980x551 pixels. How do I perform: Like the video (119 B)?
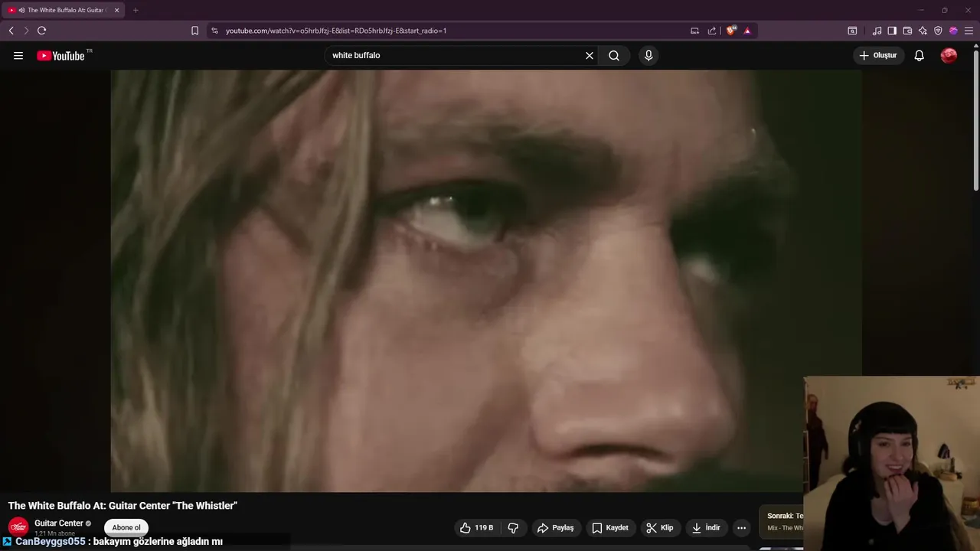[x=476, y=527]
